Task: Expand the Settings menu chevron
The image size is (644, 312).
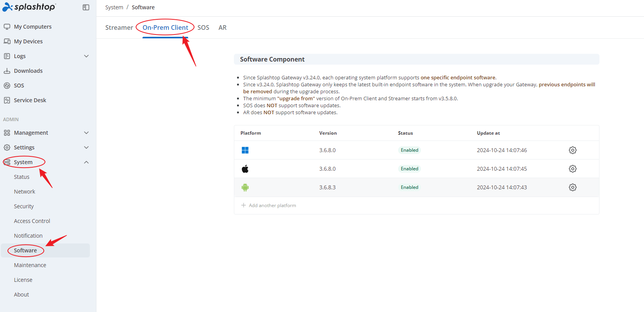Action: click(86, 147)
